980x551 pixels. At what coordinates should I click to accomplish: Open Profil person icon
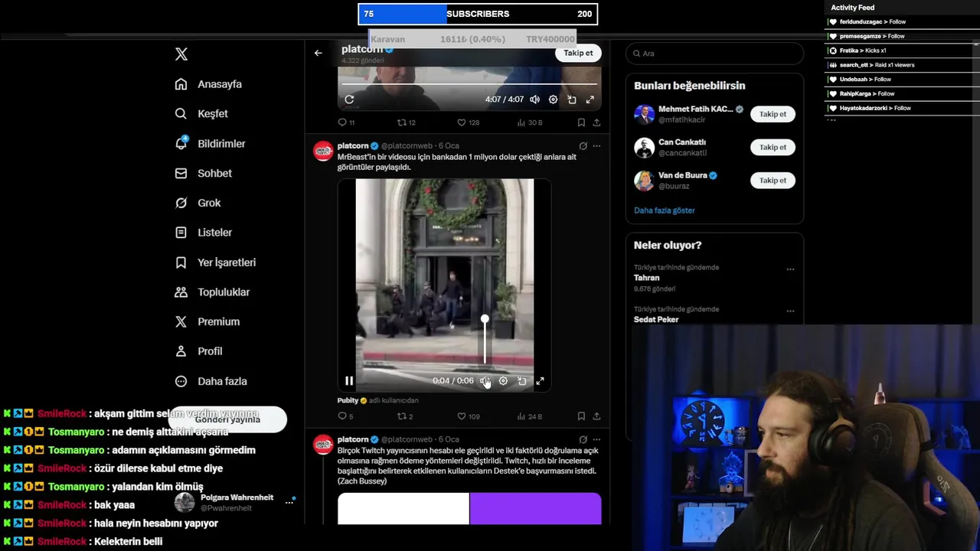(181, 351)
